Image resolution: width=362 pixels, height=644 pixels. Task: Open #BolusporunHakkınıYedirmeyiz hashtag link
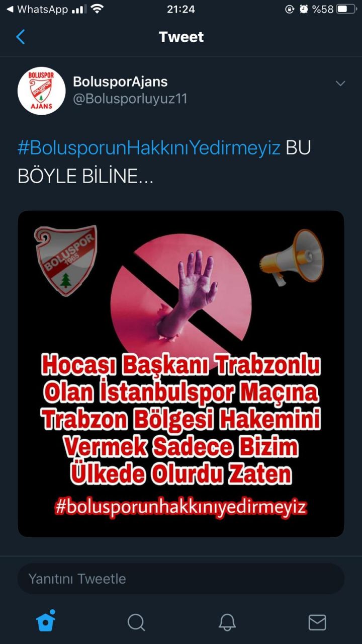149,148
